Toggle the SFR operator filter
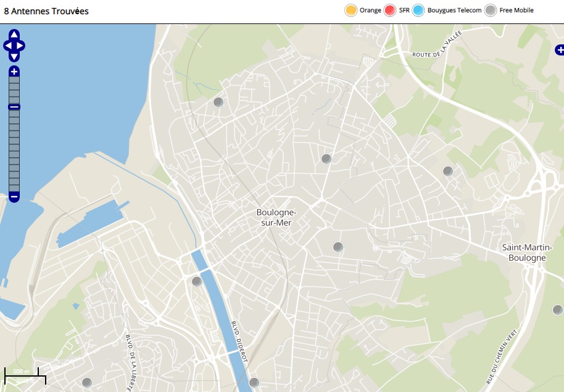The height and width of the screenshot is (392, 564). tap(390, 10)
